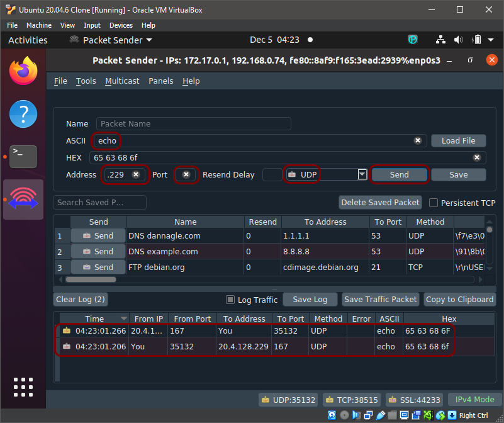Clear the ASCII field with its X icon
504x423 pixels.
(x=418, y=140)
